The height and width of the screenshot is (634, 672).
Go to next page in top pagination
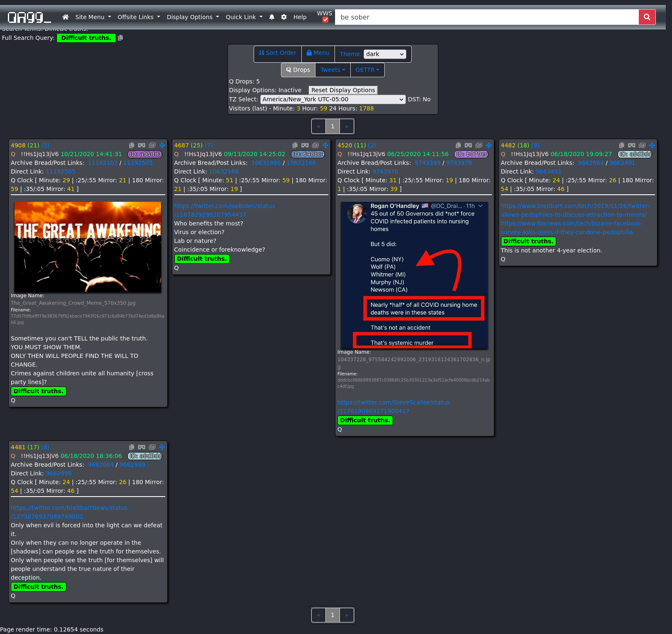(347, 126)
